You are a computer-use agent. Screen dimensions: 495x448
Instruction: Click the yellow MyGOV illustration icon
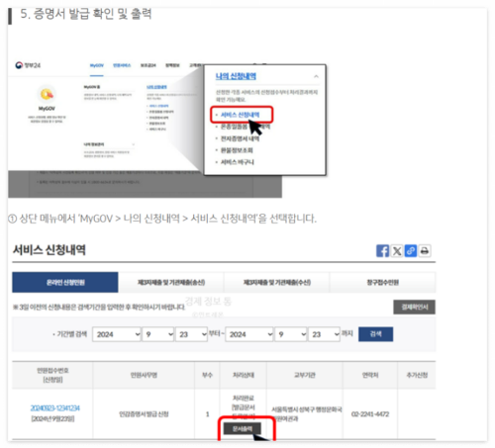[x=47, y=94]
